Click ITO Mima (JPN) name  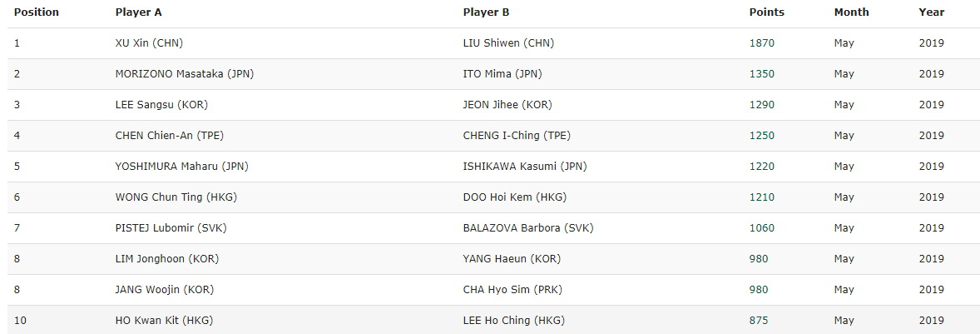tap(502, 74)
